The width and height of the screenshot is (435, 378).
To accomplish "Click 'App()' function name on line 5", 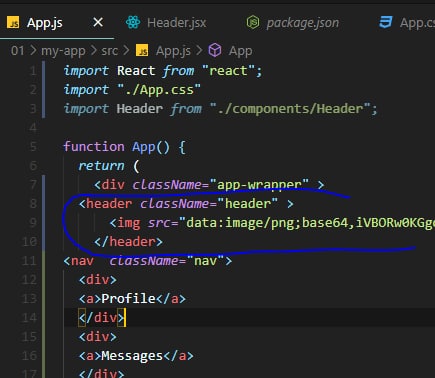I will tap(151, 147).
